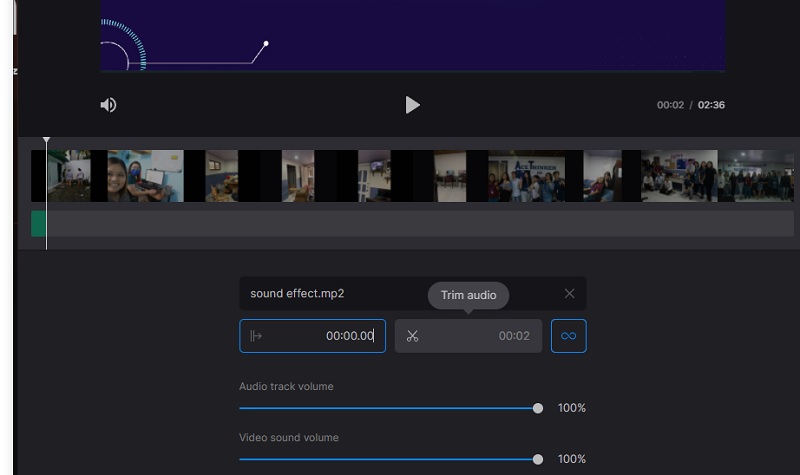800x475 pixels.
Task: Select the last large group thumbnail on the timeline
Action: pyautogui.click(x=756, y=176)
